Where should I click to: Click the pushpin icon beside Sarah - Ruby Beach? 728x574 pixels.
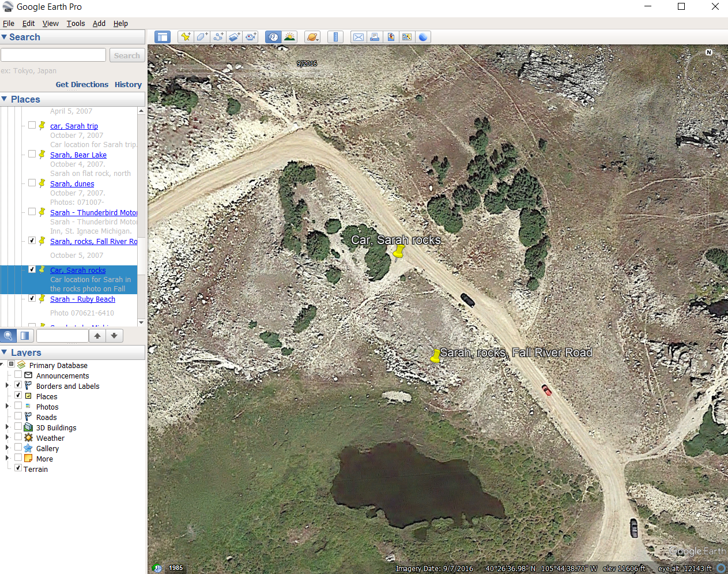(x=42, y=299)
